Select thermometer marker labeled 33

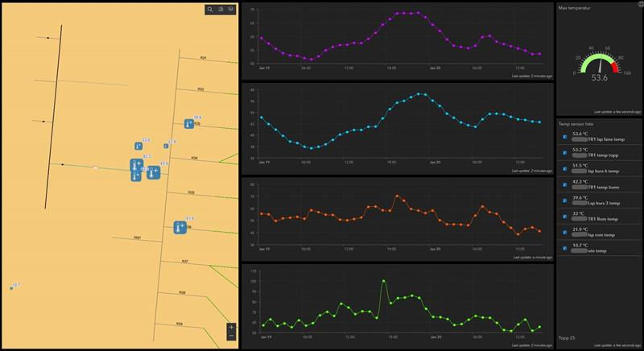pos(138,147)
